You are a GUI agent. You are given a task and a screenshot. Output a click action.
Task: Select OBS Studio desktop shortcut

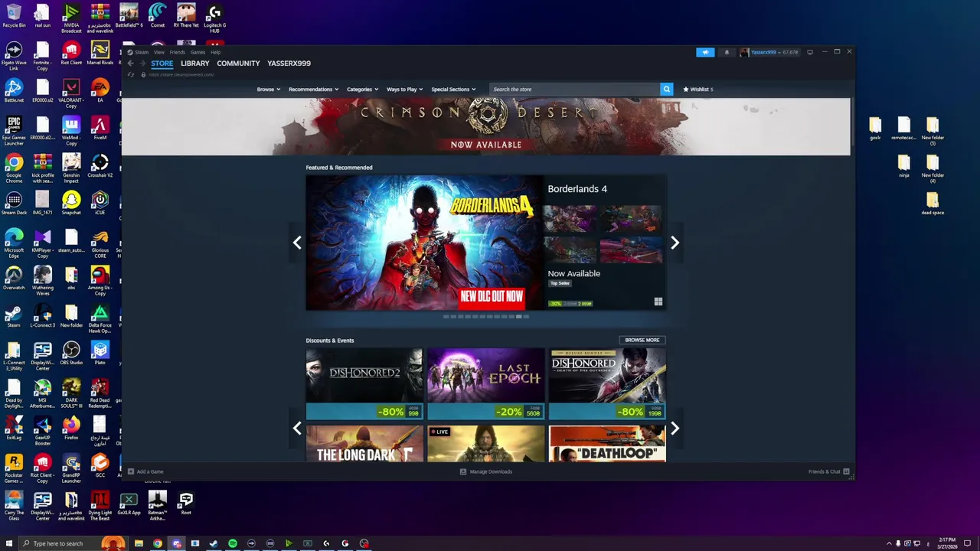tap(71, 354)
